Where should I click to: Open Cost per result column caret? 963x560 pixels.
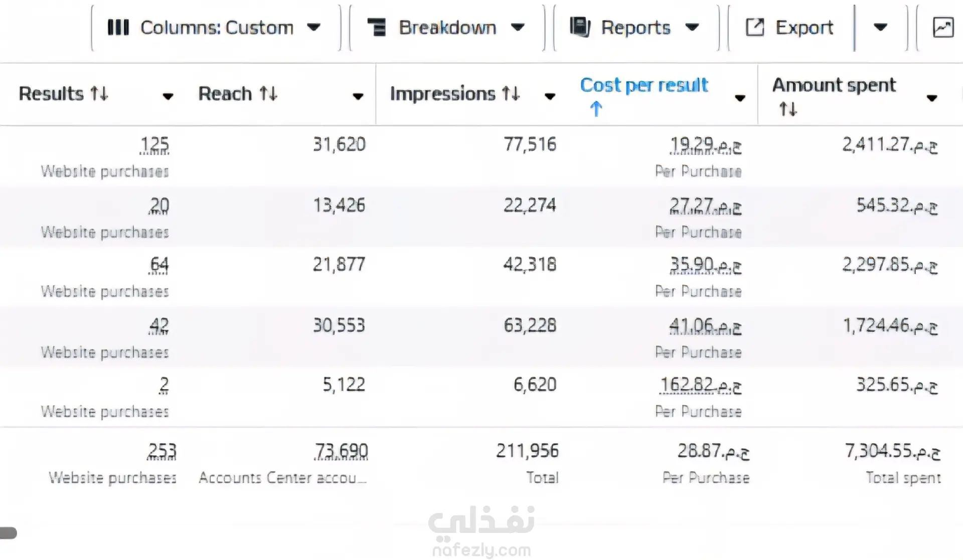tap(740, 98)
